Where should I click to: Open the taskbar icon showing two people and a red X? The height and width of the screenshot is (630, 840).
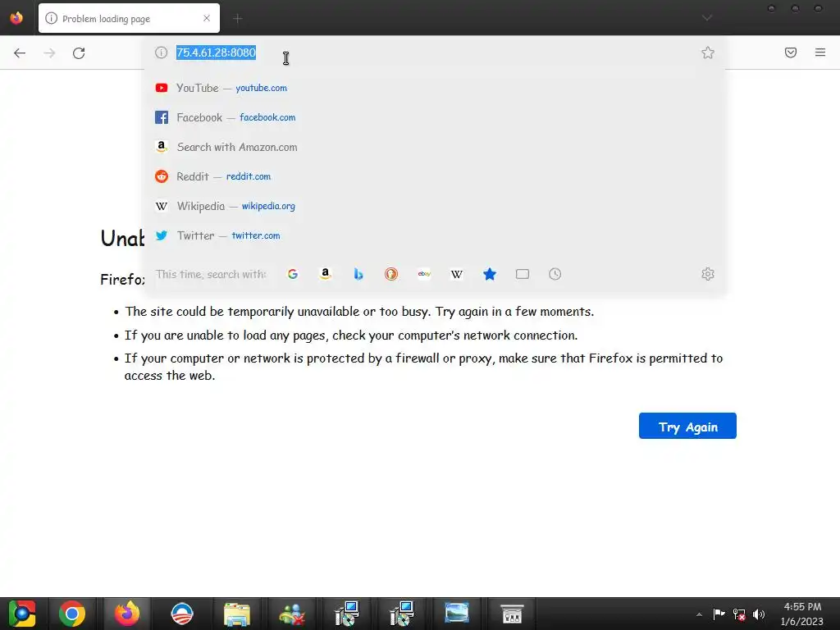tap(292, 614)
